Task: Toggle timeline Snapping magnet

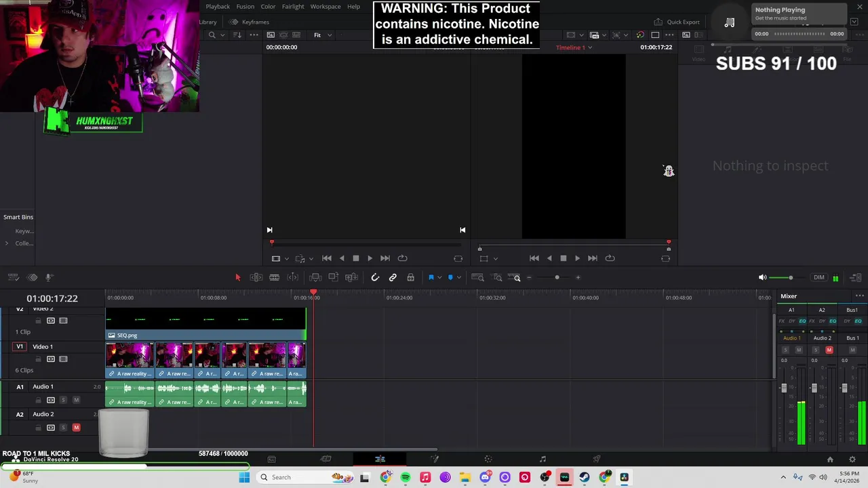Action: pos(375,277)
